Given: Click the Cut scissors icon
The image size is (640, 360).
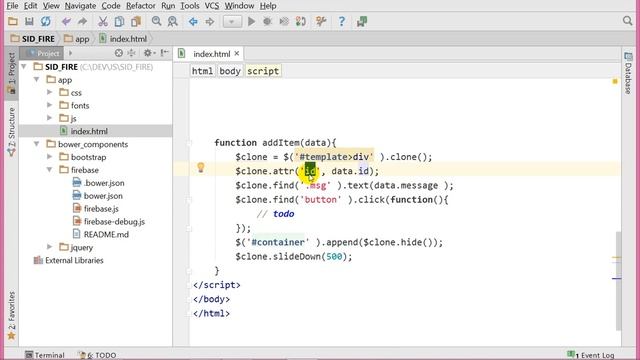Looking at the screenshot, I should click(103, 21).
